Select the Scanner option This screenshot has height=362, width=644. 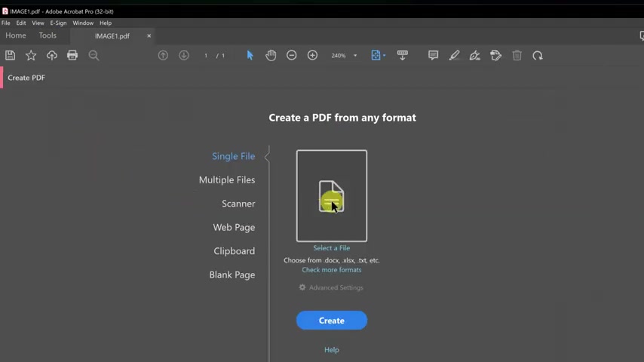pos(238,204)
